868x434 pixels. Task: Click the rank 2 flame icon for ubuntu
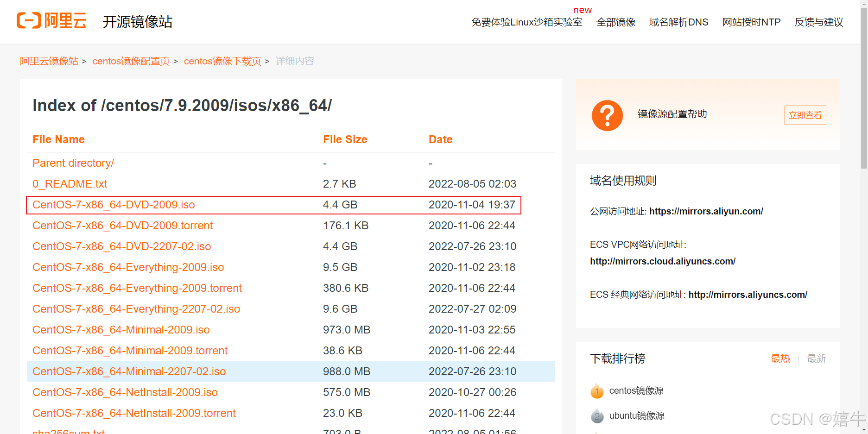[x=597, y=415]
